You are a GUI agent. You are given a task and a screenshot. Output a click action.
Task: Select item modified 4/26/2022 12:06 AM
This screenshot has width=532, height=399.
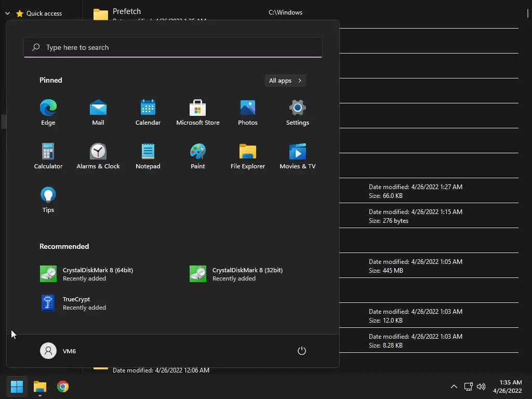(x=161, y=370)
